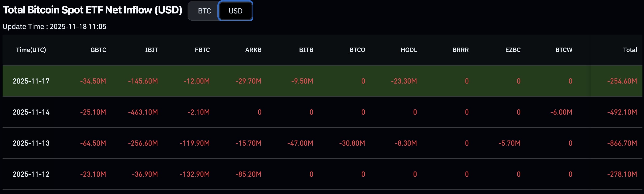Choose the BITB column header
Screen dimensions: 644x194
pyautogui.click(x=306, y=50)
